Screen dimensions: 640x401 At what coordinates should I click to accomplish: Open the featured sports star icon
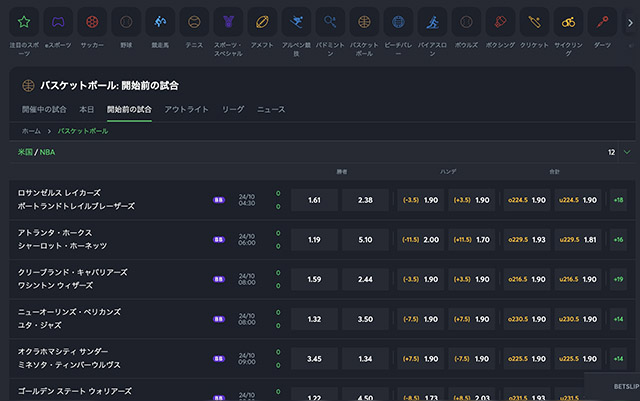[x=24, y=21]
